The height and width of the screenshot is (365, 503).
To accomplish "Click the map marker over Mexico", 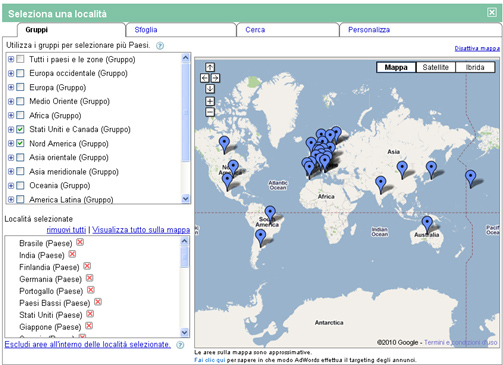I will coord(227,182).
